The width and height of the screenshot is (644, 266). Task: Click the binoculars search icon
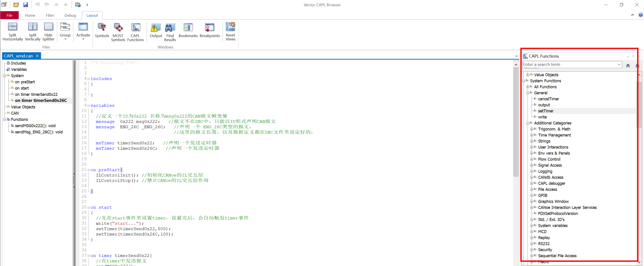click(x=628, y=65)
